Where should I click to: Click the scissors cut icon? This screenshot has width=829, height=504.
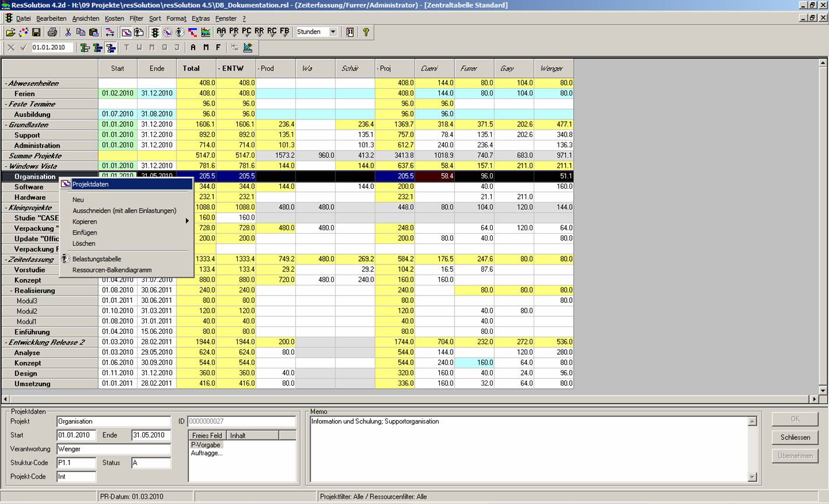pyautogui.click(x=68, y=32)
